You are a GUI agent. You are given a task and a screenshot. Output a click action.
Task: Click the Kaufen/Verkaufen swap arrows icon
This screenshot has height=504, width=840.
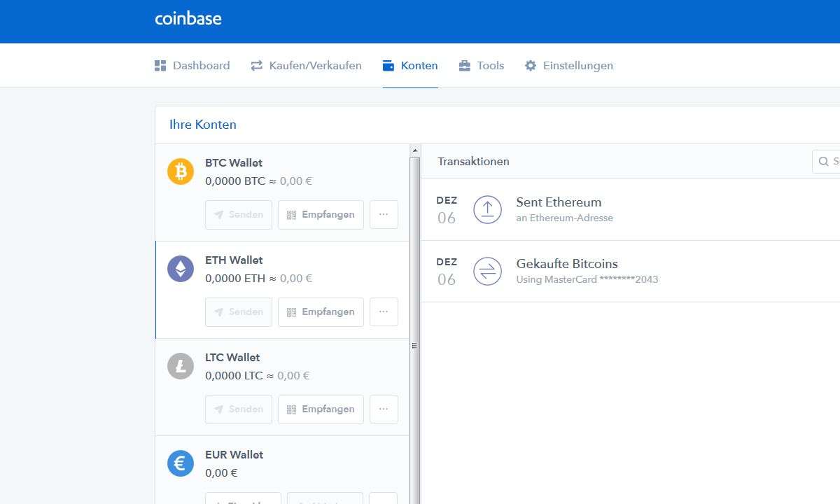point(256,66)
